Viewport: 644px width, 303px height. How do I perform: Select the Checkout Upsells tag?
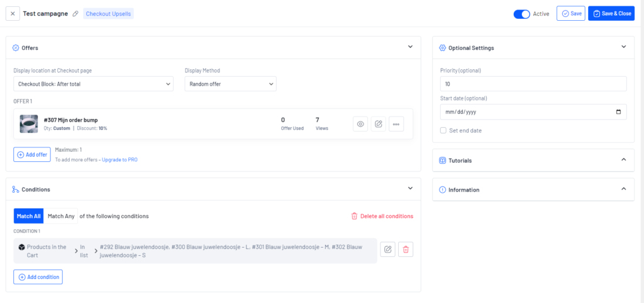tap(108, 14)
